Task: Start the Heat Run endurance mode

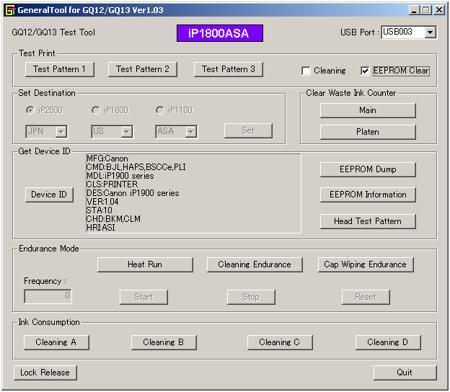Action: (x=145, y=265)
